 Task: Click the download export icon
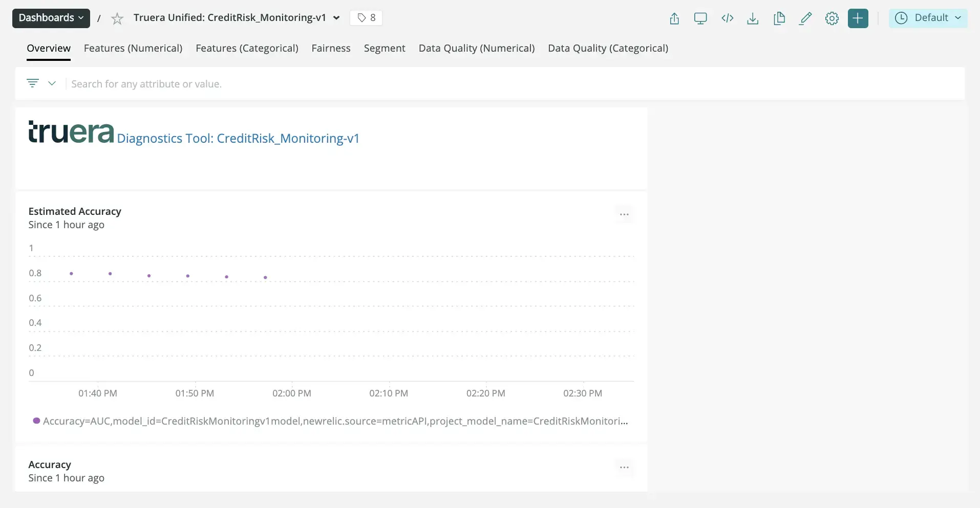pos(753,18)
